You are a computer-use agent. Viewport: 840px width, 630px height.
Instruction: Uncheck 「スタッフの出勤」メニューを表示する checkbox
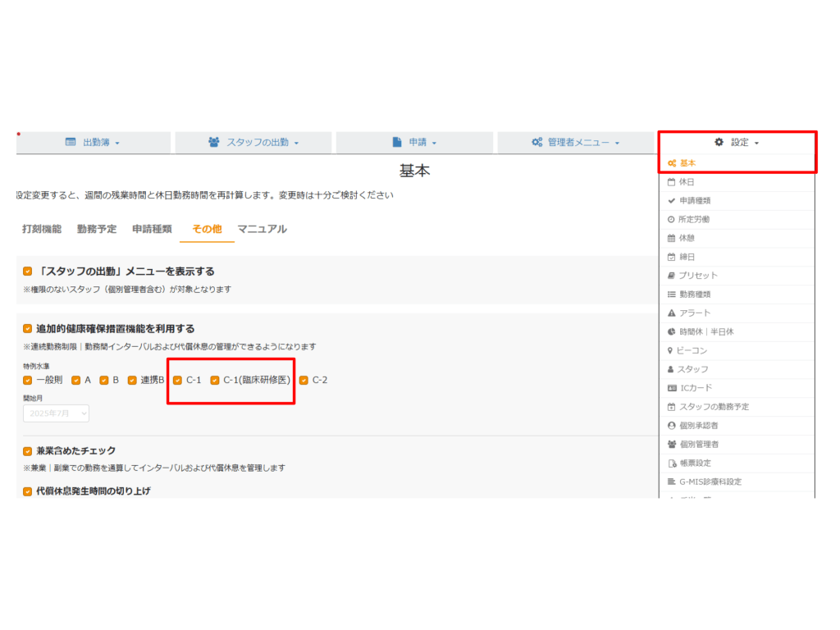click(x=27, y=272)
